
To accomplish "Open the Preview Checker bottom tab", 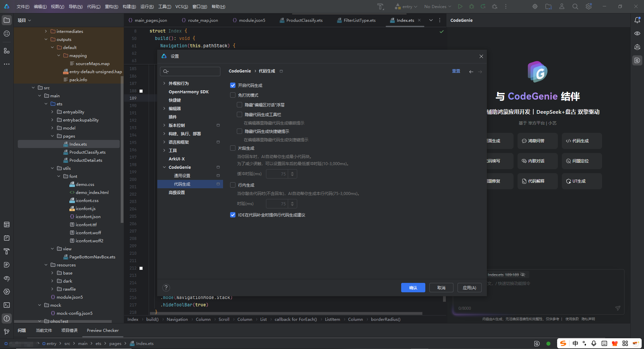I will tap(103, 330).
